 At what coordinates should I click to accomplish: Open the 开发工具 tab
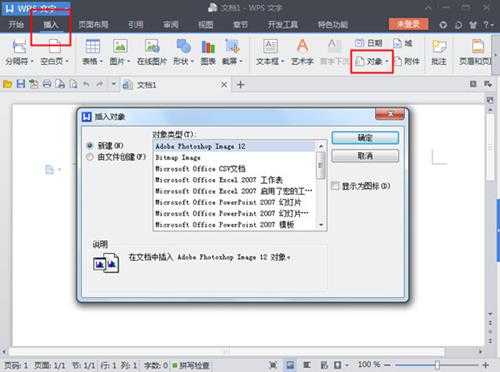pos(283,24)
